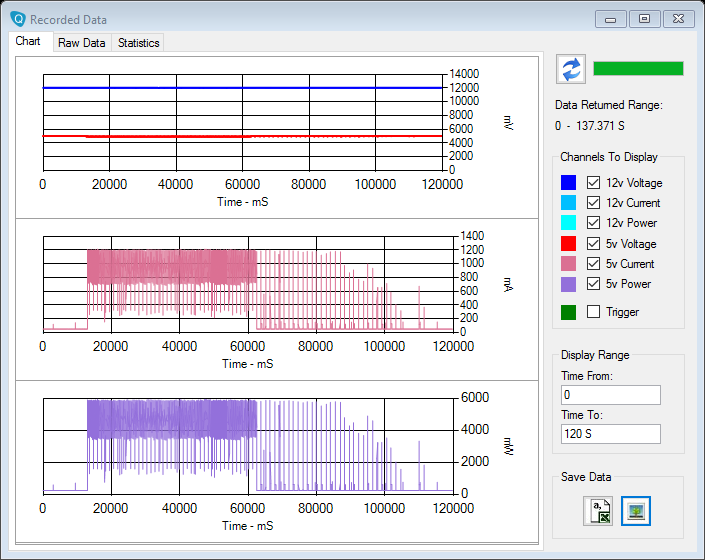The width and height of the screenshot is (705, 560).
Task: Toggle the 5v Current checkbox
Action: click(593, 264)
